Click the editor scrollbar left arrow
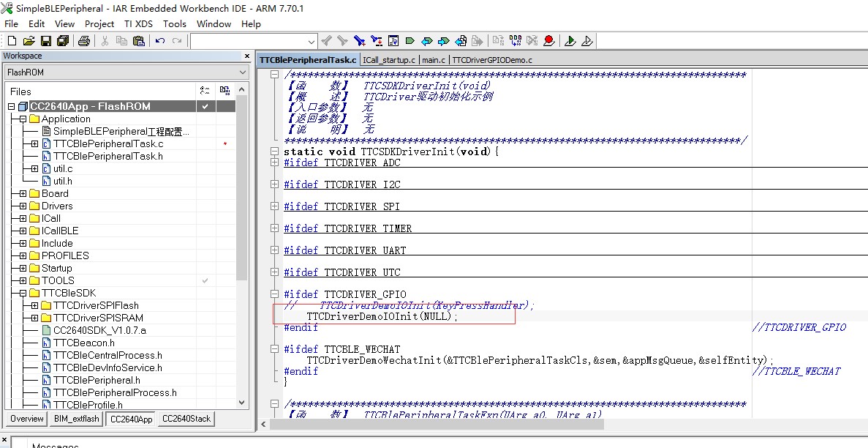This screenshot has width=868, height=448. tap(264, 424)
